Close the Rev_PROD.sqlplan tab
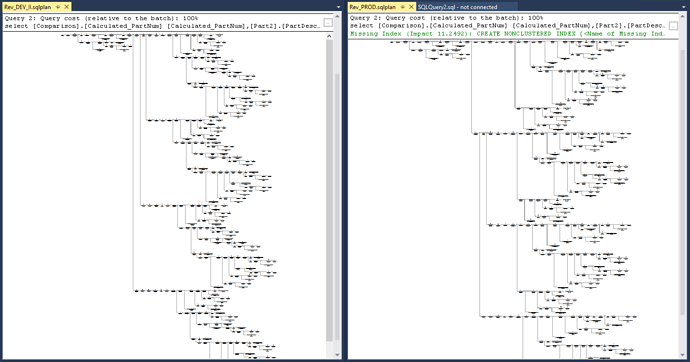This screenshot has height=362, width=690. tap(411, 7)
